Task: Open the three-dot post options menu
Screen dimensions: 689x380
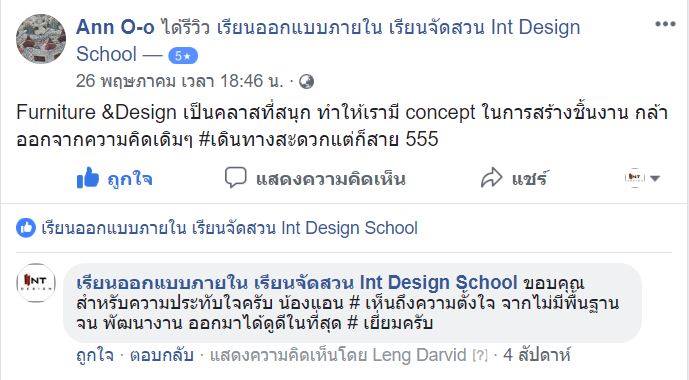Action: [x=665, y=24]
